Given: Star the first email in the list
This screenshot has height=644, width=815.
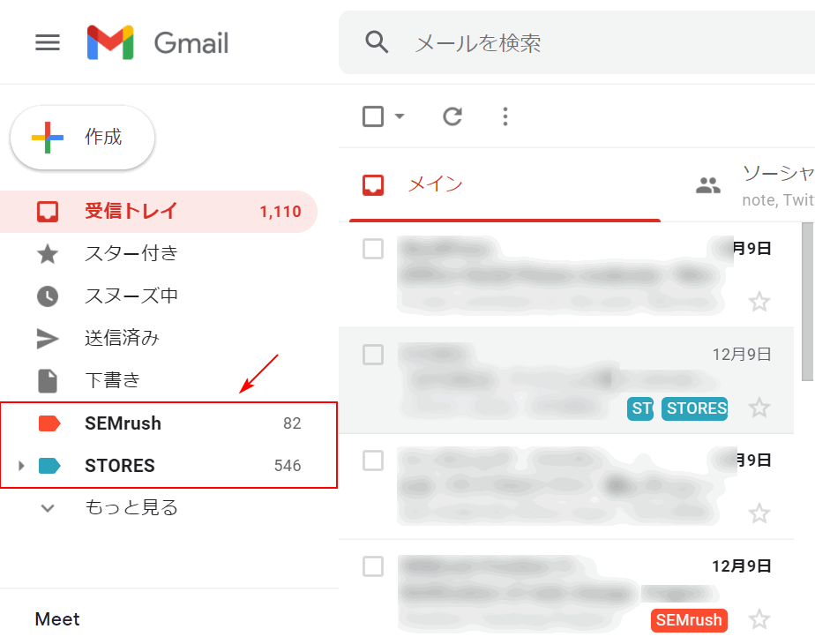Looking at the screenshot, I should click(x=759, y=302).
